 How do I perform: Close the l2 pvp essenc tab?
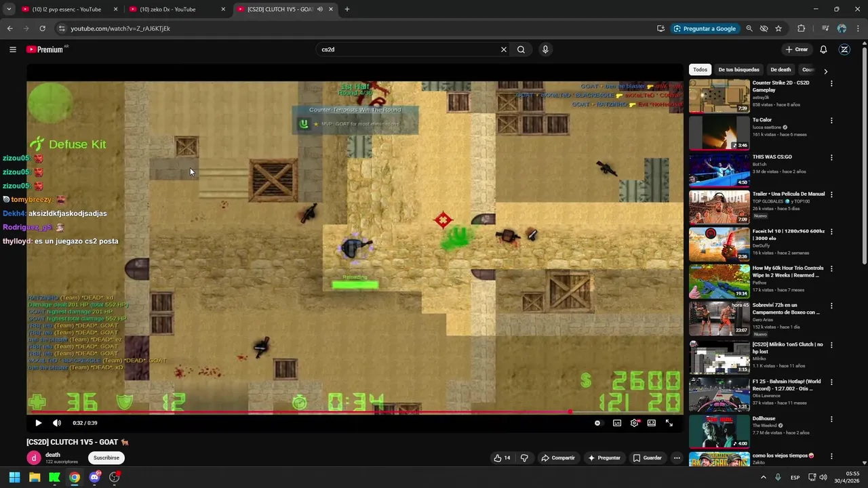(115, 9)
